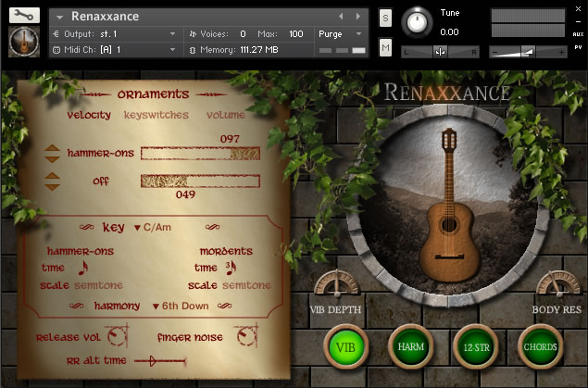
Task: Click the Tune value 0.00
Action: (449, 32)
